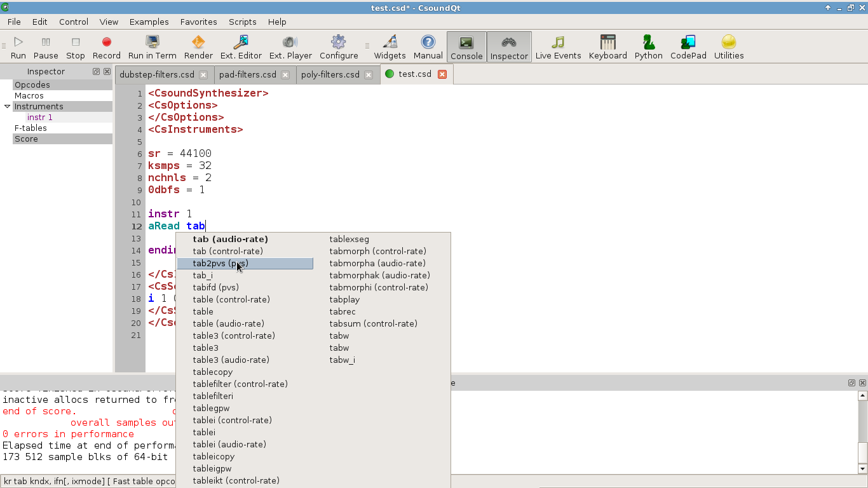Close the Inspector panel
Image resolution: width=868 pixels, height=488 pixels.
(107, 72)
